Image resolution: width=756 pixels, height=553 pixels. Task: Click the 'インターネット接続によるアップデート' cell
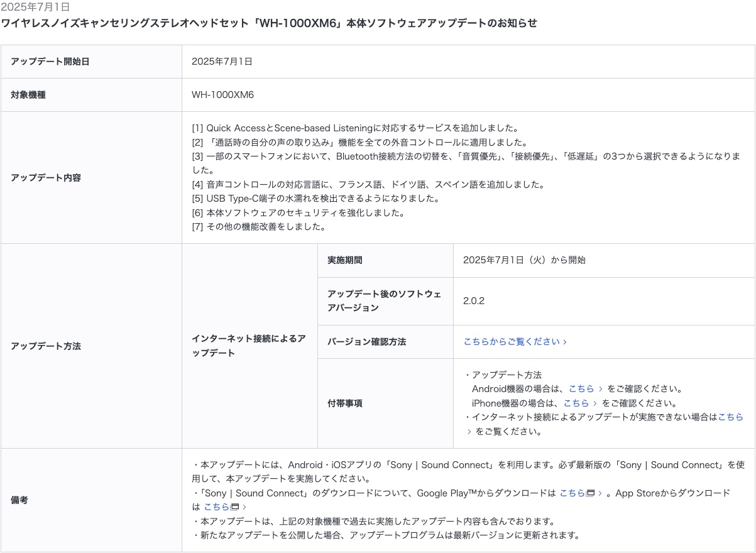click(249, 346)
